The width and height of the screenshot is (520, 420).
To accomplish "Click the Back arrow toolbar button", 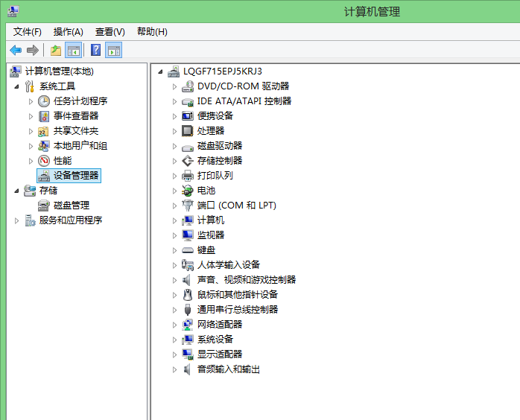I will tap(15, 50).
